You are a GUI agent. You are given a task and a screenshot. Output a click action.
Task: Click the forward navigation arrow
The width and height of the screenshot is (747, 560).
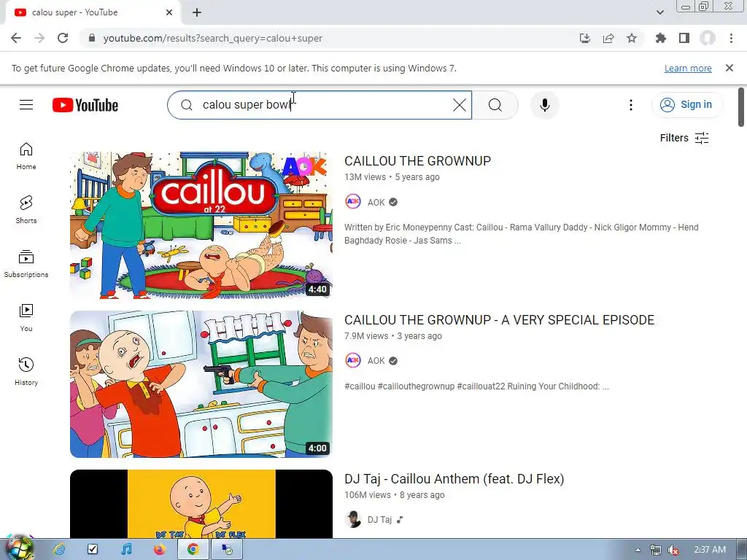coord(39,38)
